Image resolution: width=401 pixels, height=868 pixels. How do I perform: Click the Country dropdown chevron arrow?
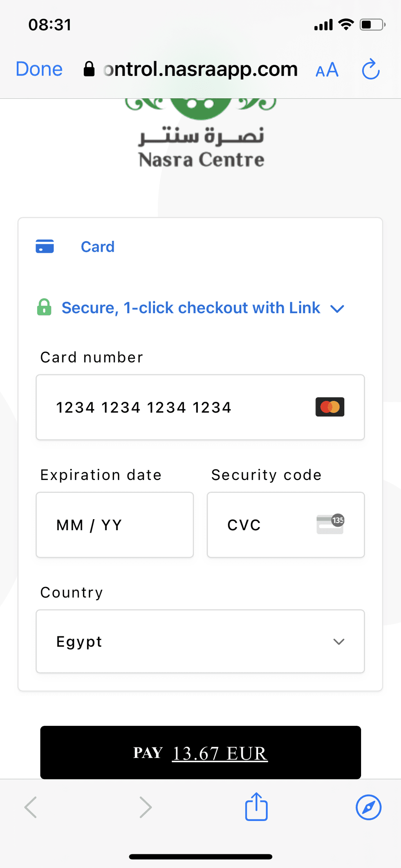coord(339,642)
